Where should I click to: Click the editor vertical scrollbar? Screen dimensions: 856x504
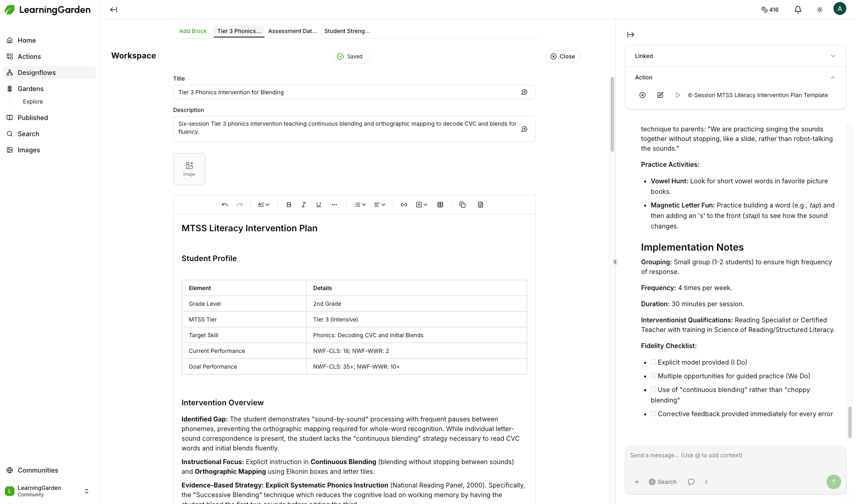tap(612, 114)
